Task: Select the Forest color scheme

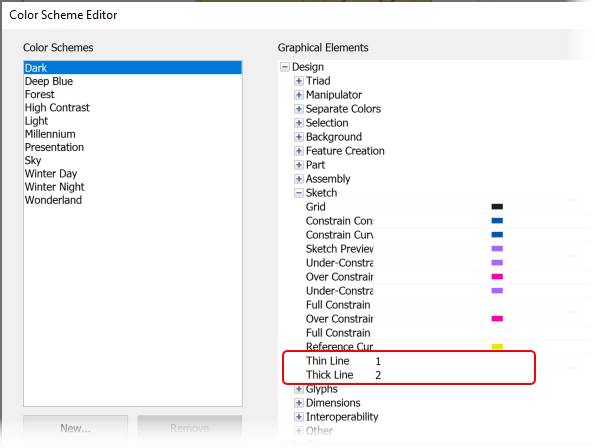Action: click(x=132, y=94)
